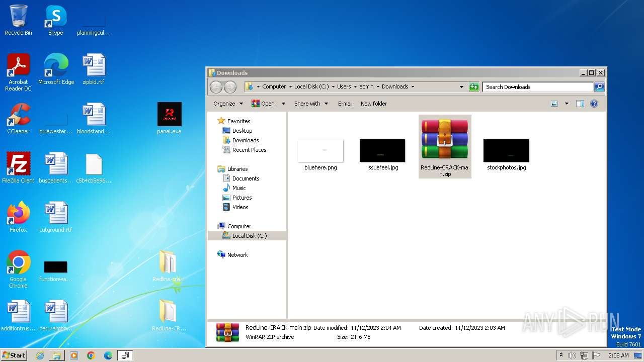Viewport: 644px width, 362px height.
Task: Open buspatients... document on desktop
Action: pyautogui.click(x=56, y=168)
